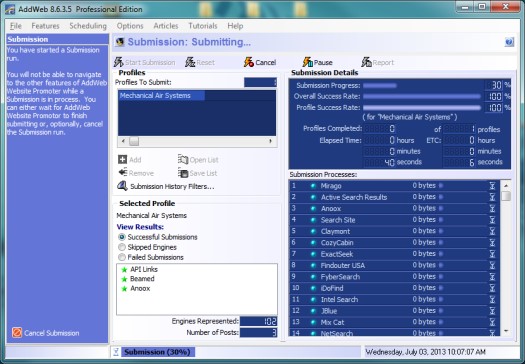Select Successful Submissions radio button
The width and height of the screenshot is (525, 364).
click(x=122, y=237)
